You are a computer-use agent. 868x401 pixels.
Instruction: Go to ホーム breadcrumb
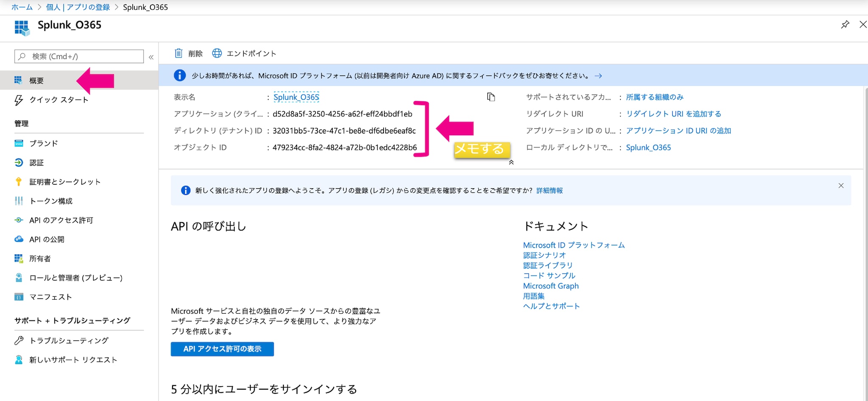tap(22, 7)
